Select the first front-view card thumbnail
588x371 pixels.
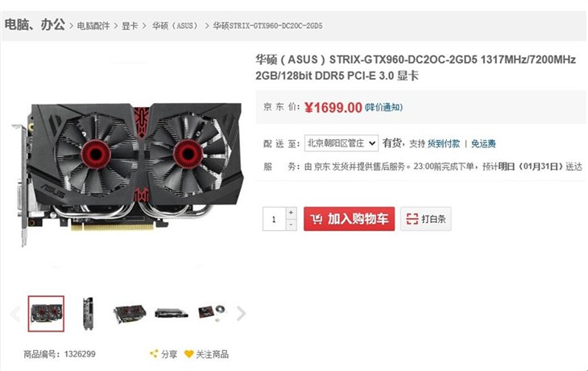46,314
